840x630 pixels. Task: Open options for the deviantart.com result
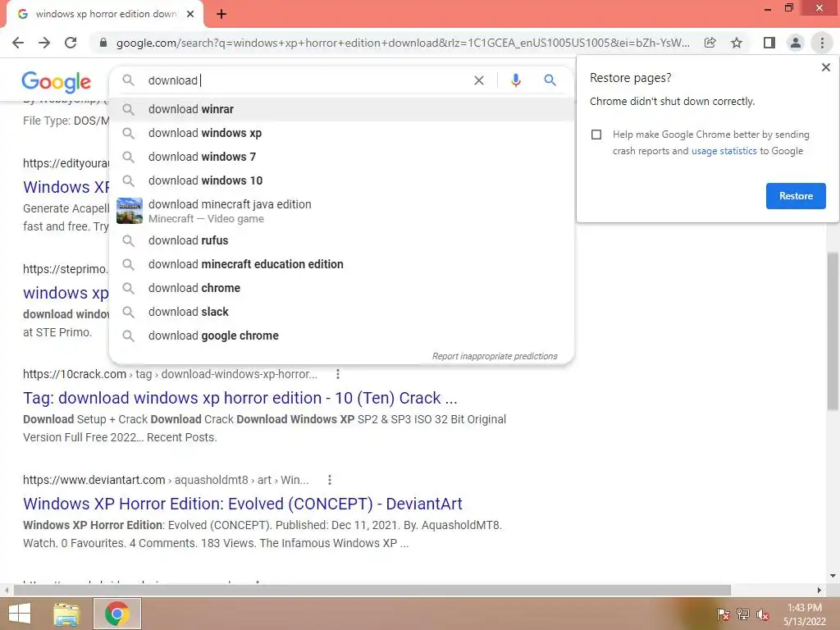(x=330, y=480)
